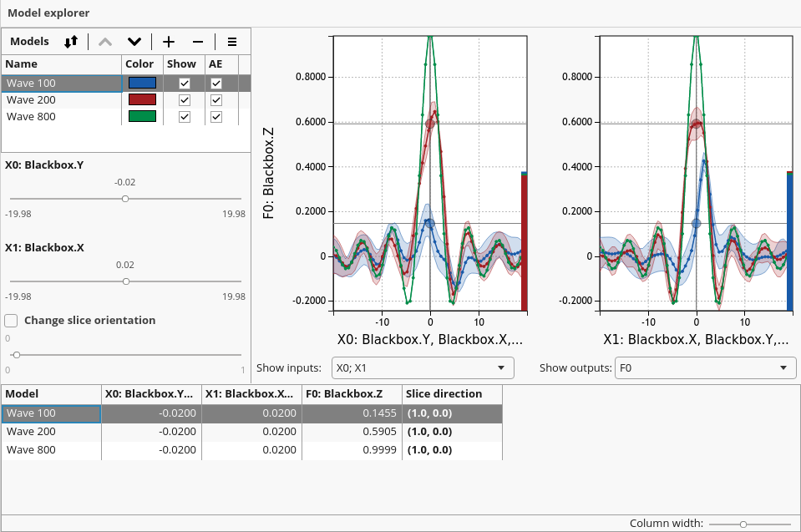The image size is (801, 532).
Task: Click the Wave 200 red color swatch
Action: point(142,100)
